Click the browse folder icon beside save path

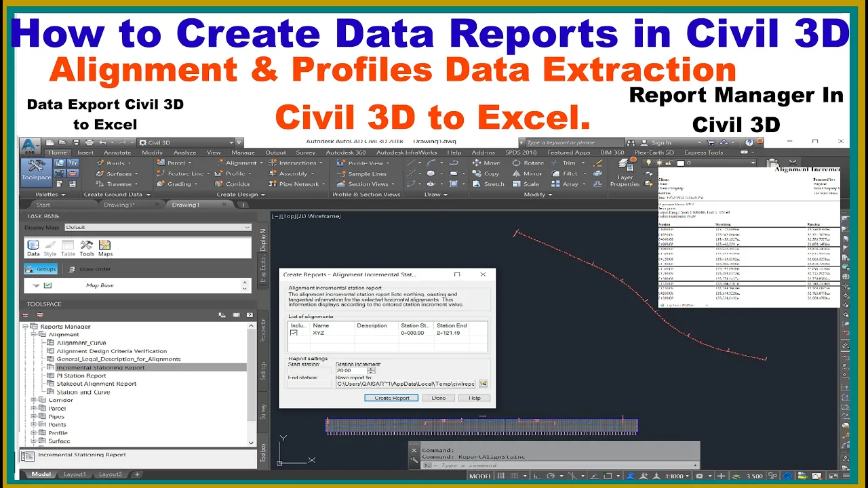483,384
